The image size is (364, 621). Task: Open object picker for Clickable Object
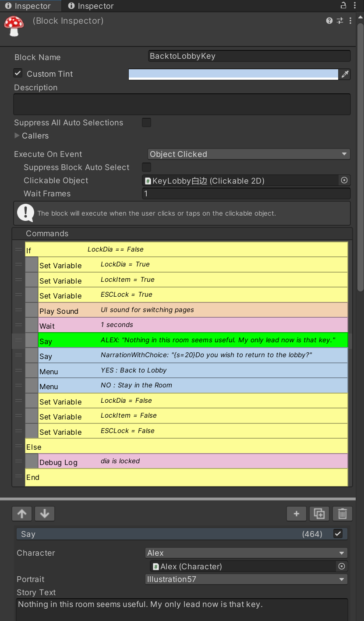click(x=344, y=180)
